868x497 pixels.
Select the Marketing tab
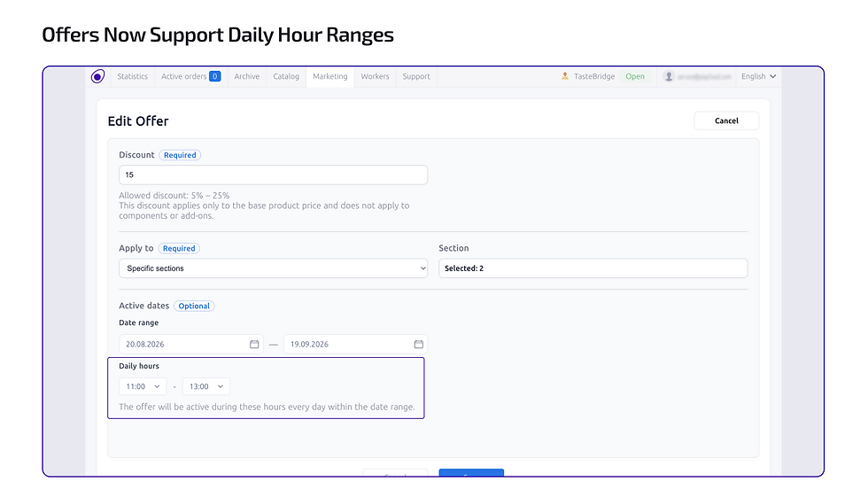(329, 76)
